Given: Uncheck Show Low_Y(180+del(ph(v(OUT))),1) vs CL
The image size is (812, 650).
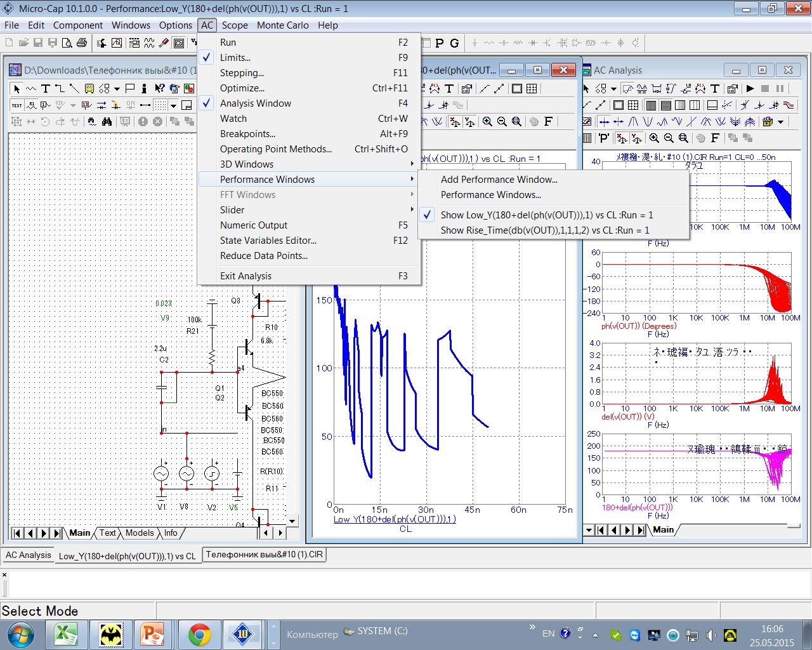Looking at the screenshot, I should coord(554,215).
